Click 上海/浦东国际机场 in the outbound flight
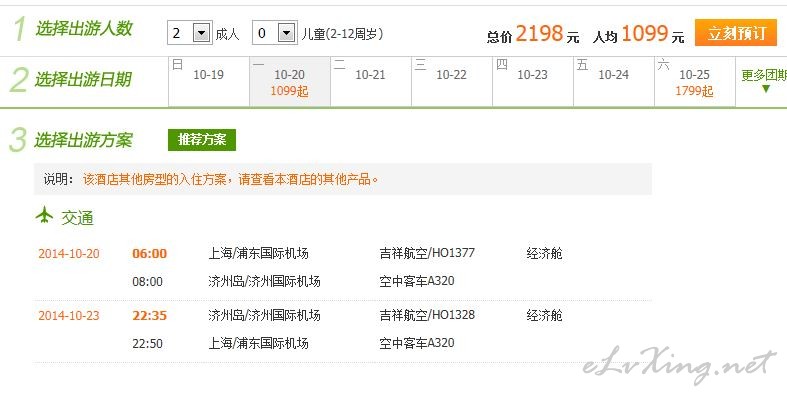 pyautogui.click(x=258, y=253)
